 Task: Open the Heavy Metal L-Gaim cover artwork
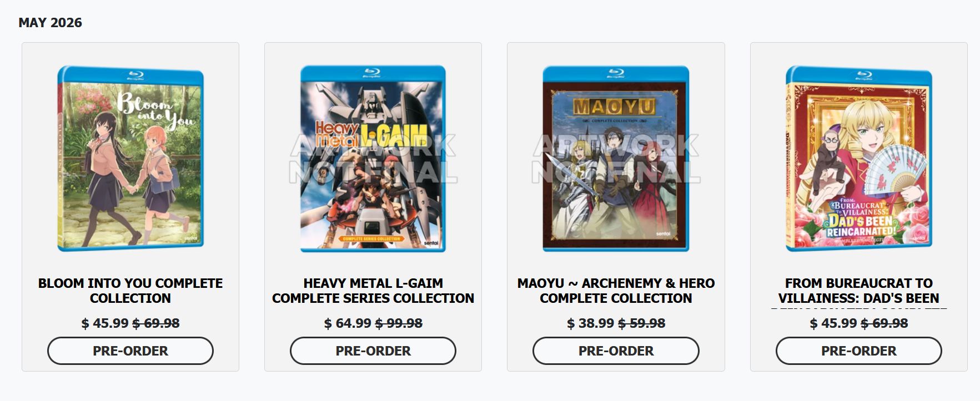373,159
